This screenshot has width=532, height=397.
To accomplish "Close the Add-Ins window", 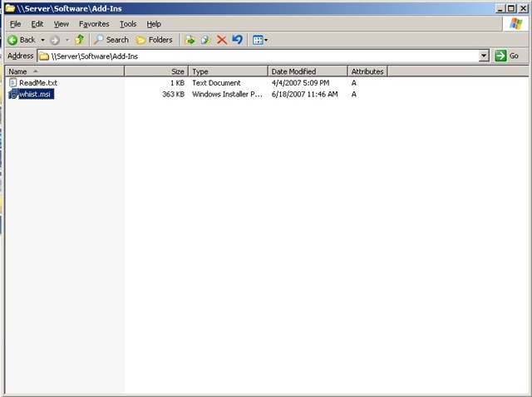I will click(x=523, y=8).
